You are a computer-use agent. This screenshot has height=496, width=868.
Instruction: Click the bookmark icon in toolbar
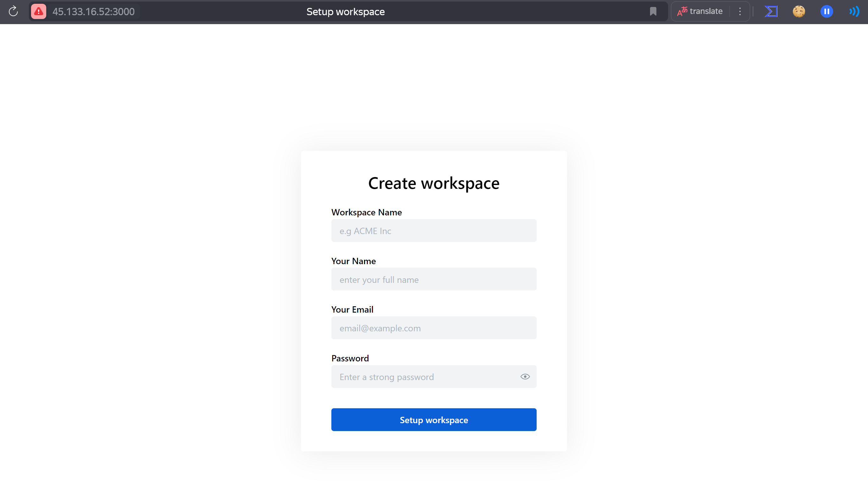click(654, 11)
